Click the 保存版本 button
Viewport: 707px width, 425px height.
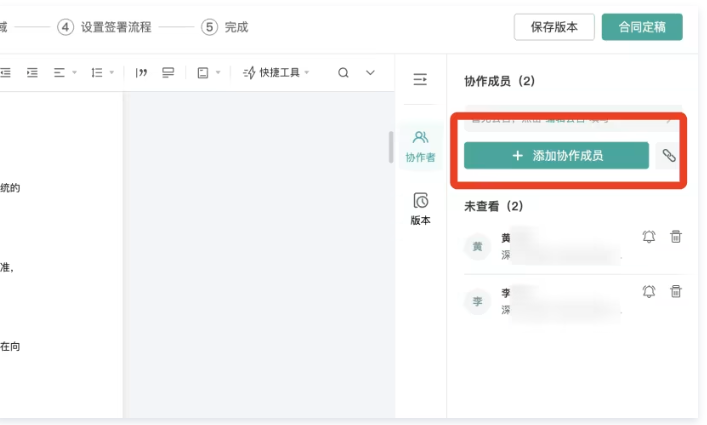tap(554, 27)
